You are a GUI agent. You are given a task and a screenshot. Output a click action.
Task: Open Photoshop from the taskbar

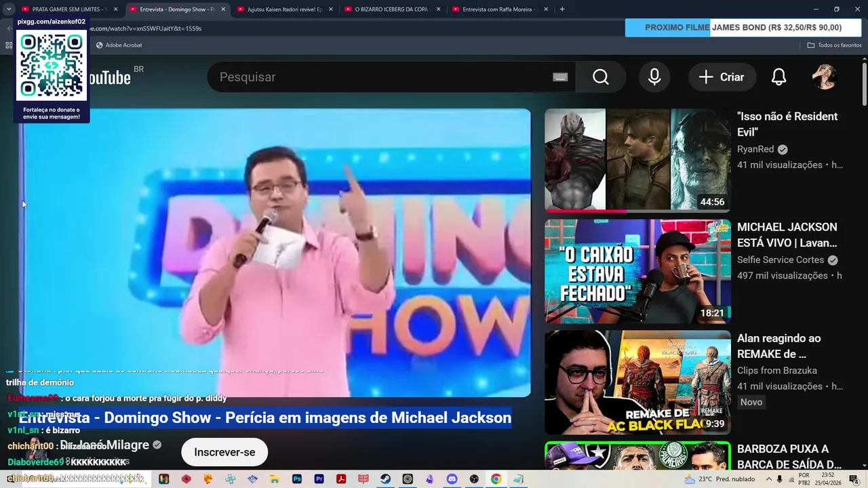tap(297, 479)
